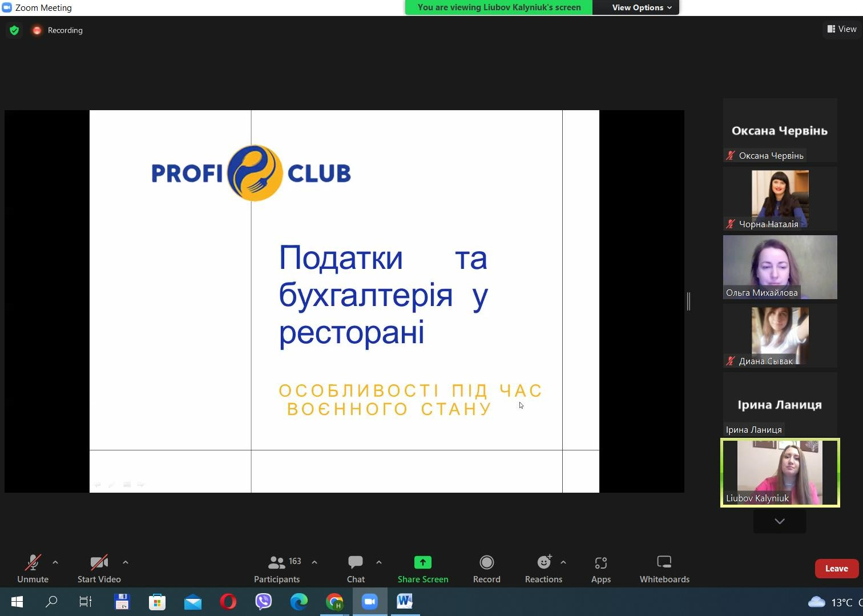Expand audio settings arrow next to Unmute
Viewport: 863px width, 616px height.
click(x=55, y=562)
